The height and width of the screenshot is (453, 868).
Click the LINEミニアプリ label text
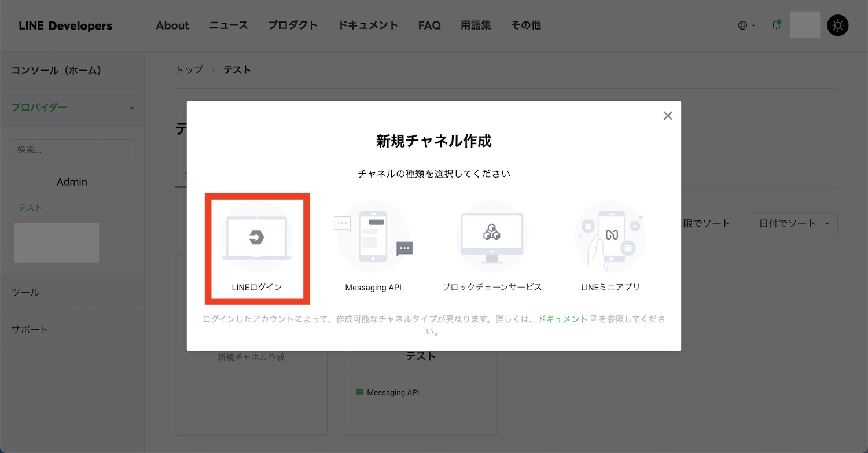610,287
